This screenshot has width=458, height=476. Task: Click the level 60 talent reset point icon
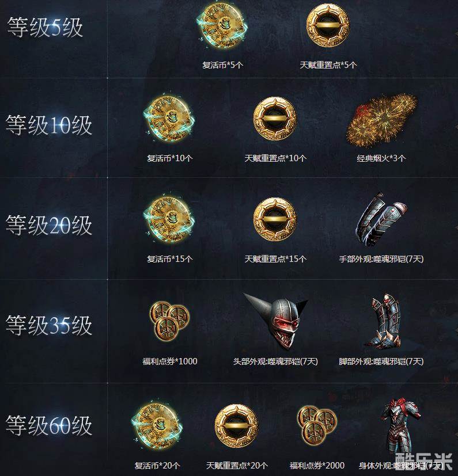click(x=236, y=425)
